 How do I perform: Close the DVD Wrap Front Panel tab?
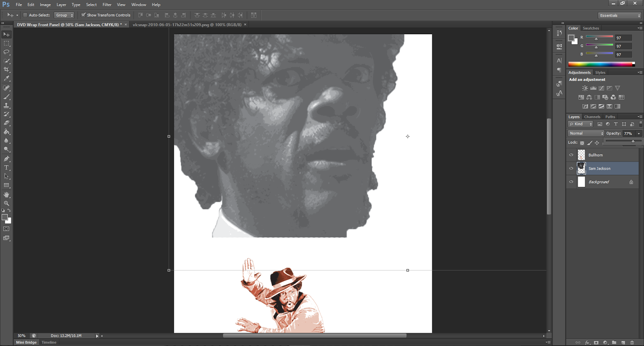126,25
